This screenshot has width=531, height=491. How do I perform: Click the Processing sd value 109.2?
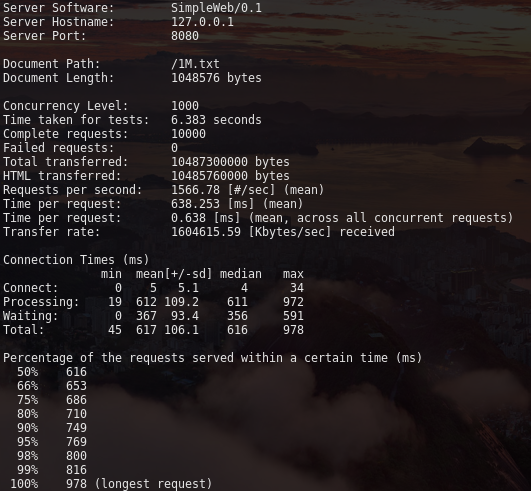tap(182, 302)
